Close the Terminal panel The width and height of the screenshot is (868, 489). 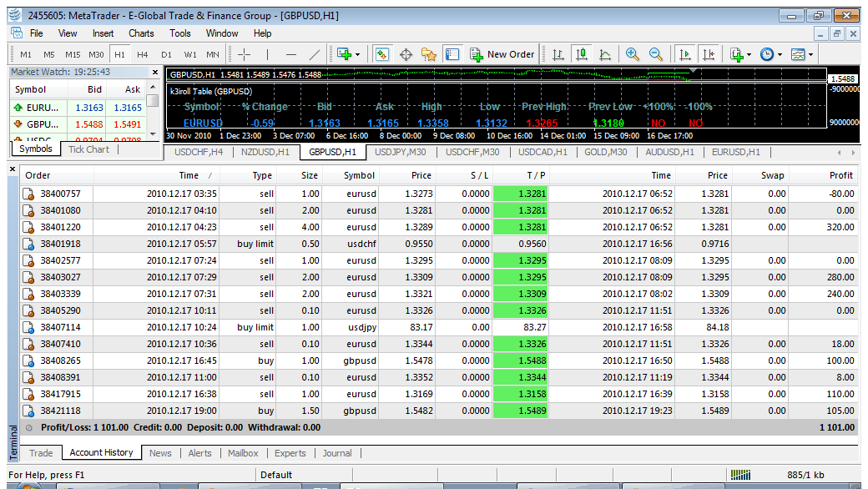coord(13,169)
